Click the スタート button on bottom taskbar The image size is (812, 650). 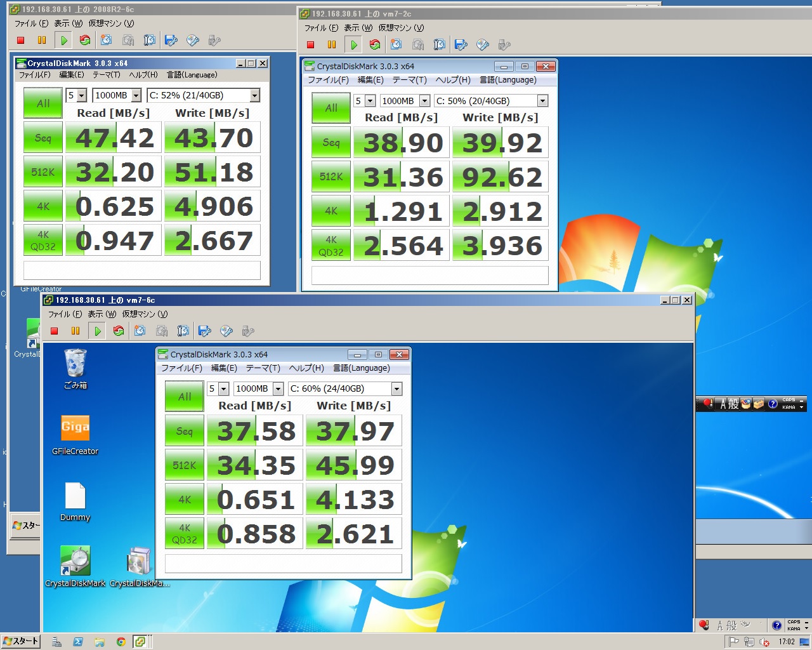20,641
